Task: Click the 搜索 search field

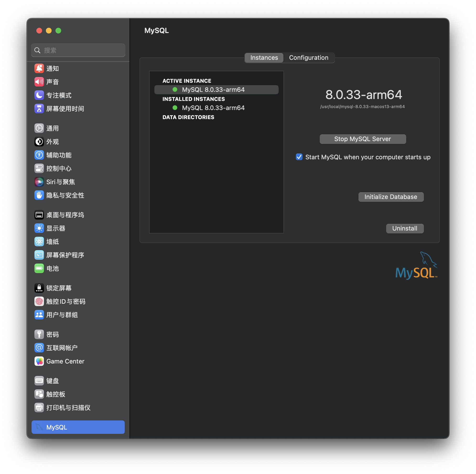Action: (x=78, y=50)
